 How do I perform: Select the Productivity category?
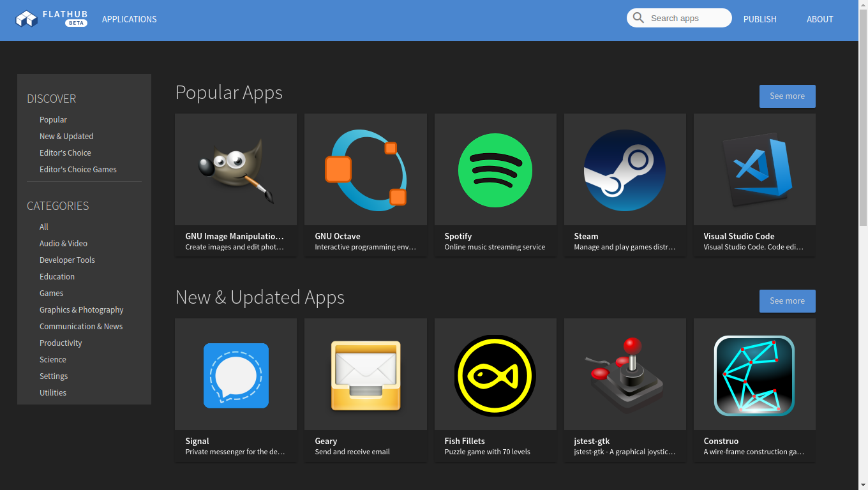61,343
